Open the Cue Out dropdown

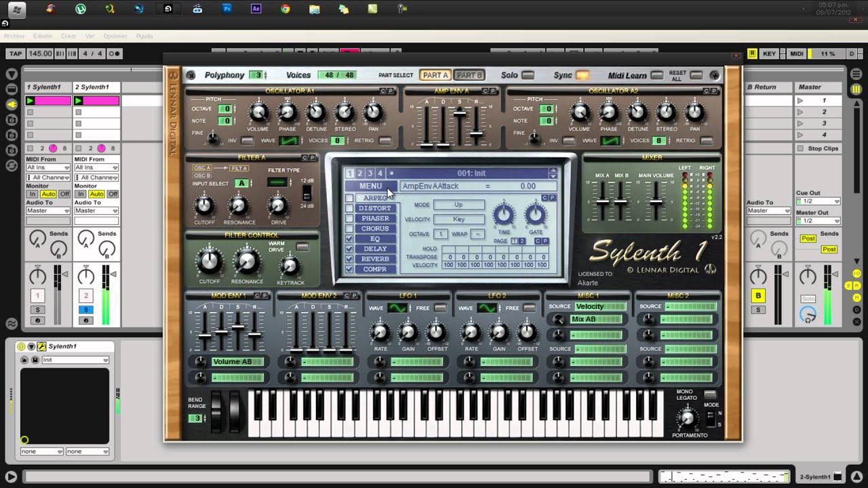(818, 201)
